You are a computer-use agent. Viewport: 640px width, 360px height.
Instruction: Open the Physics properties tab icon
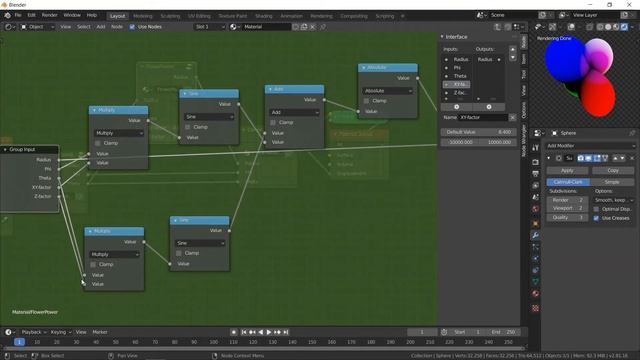536,258
